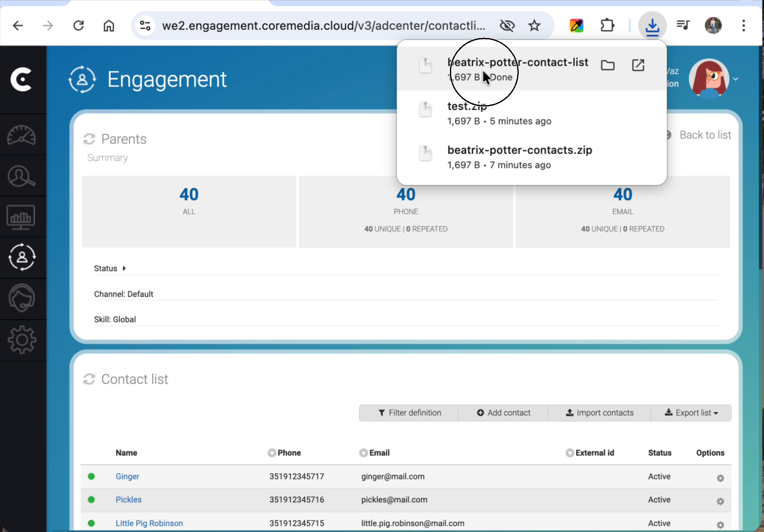
Task: Open the user search sidebar icon
Action: click(x=22, y=176)
